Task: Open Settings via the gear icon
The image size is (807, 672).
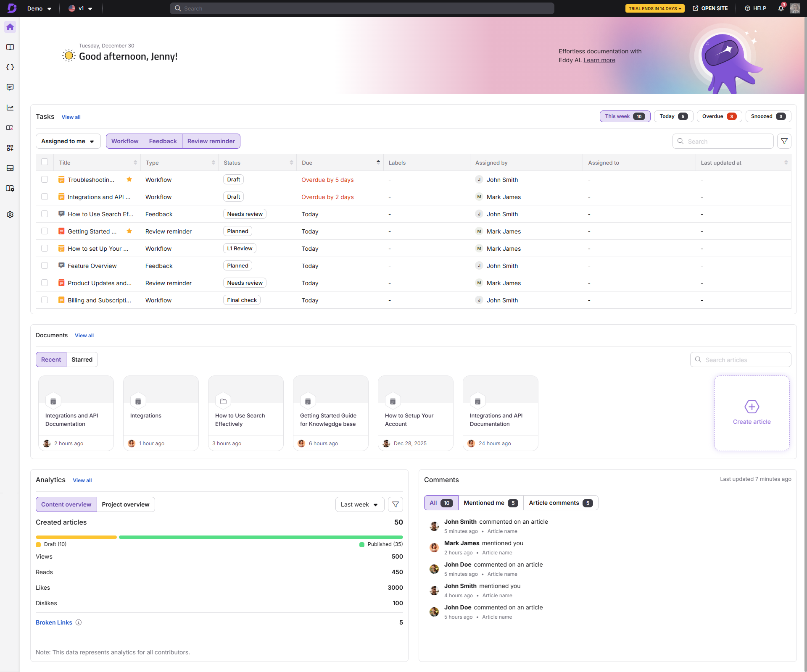Action: (x=10, y=215)
